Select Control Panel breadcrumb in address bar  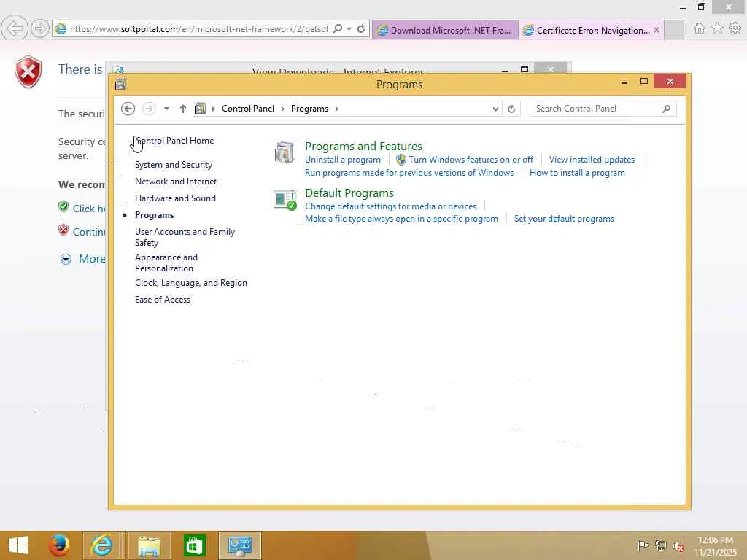[x=248, y=109]
